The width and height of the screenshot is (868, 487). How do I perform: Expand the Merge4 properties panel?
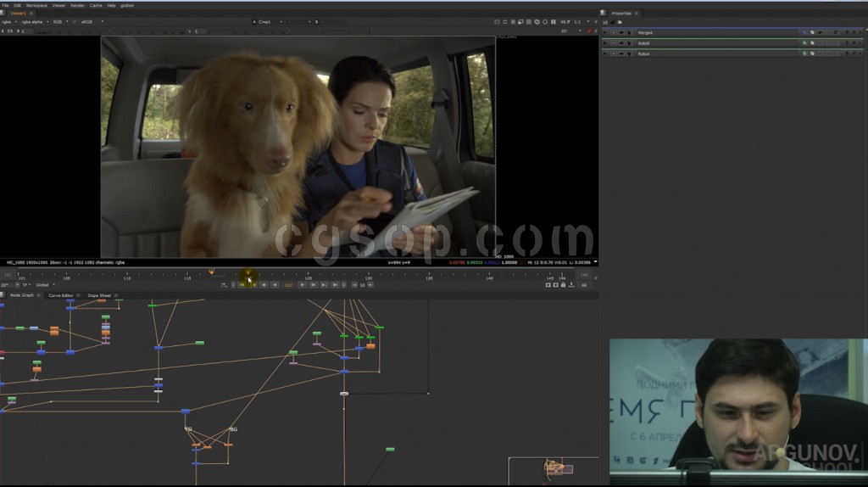(604, 33)
